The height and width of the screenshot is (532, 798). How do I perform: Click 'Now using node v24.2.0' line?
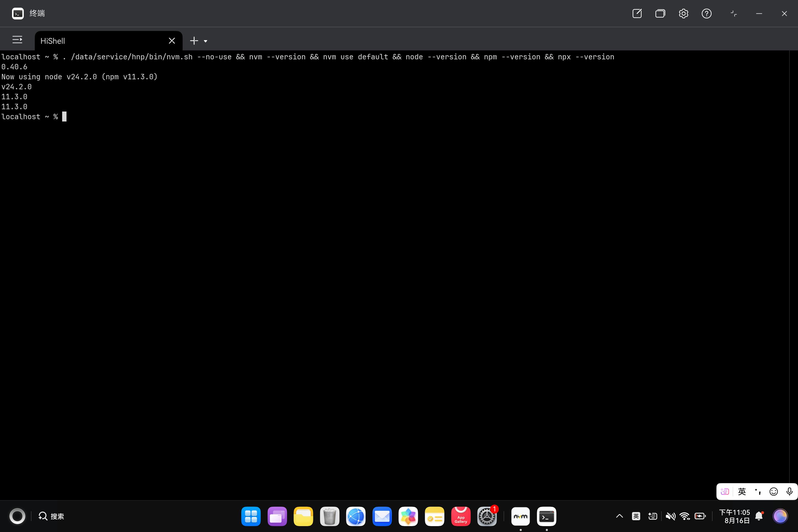tap(79, 77)
